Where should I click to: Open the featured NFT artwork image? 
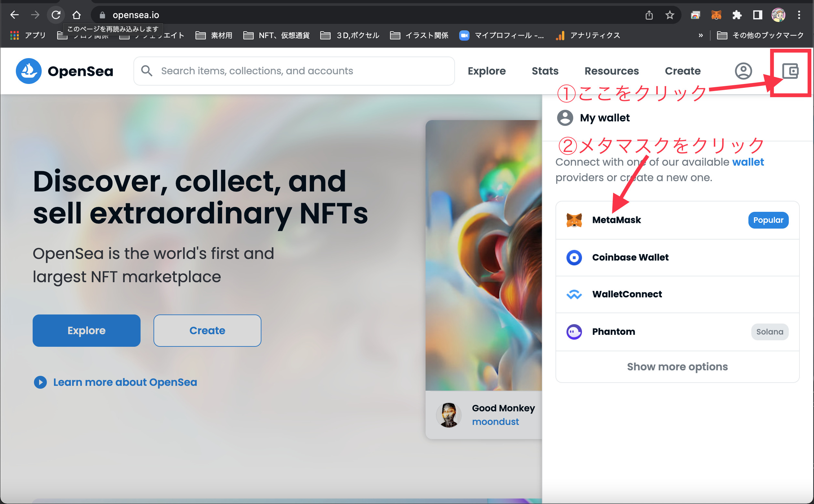point(484,255)
